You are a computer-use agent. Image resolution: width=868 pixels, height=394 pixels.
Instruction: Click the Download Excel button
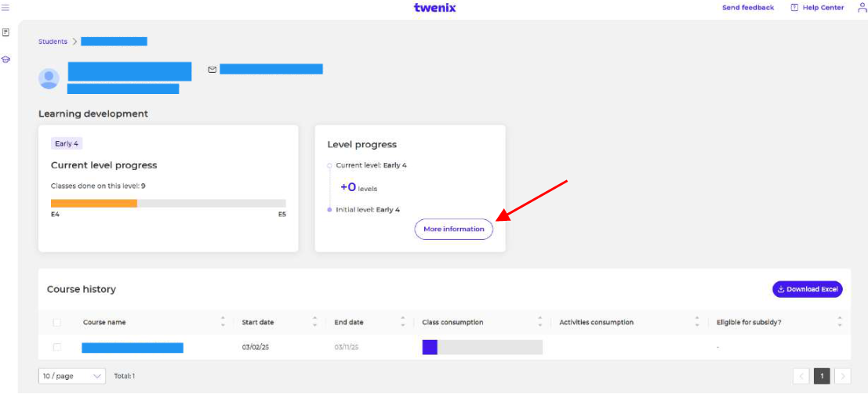807,289
